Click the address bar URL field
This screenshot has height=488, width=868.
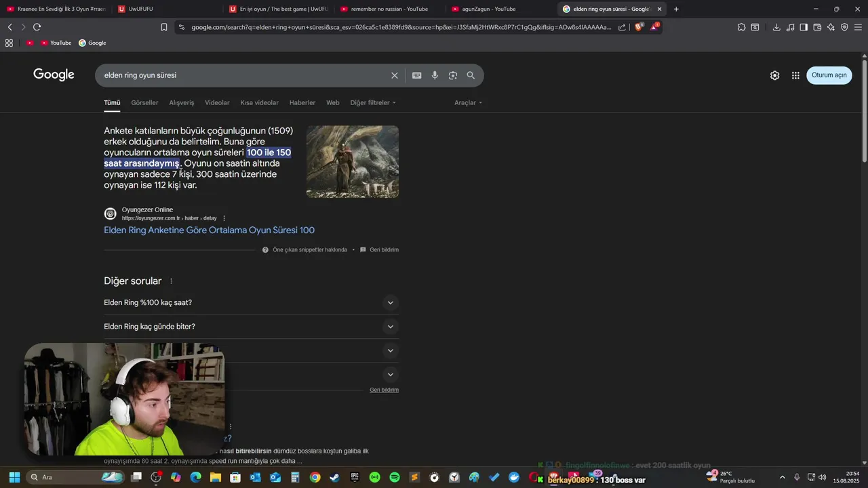[400, 27]
